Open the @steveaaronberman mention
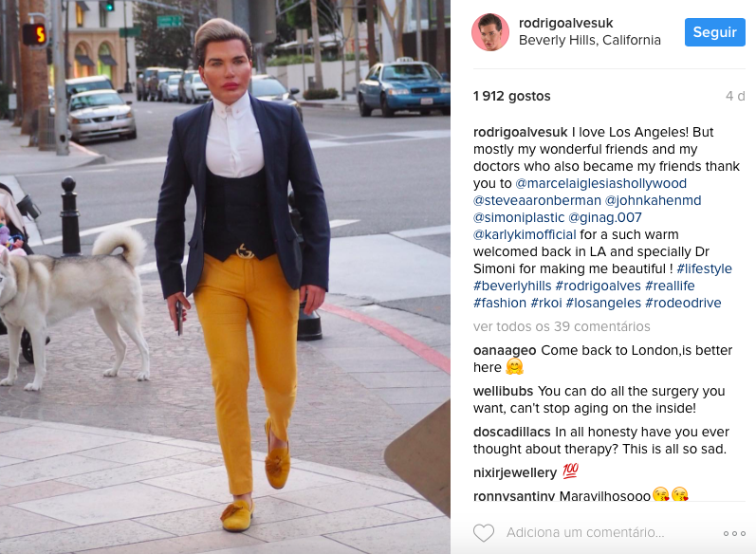Image resolution: width=756 pixels, height=554 pixels. tap(537, 200)
